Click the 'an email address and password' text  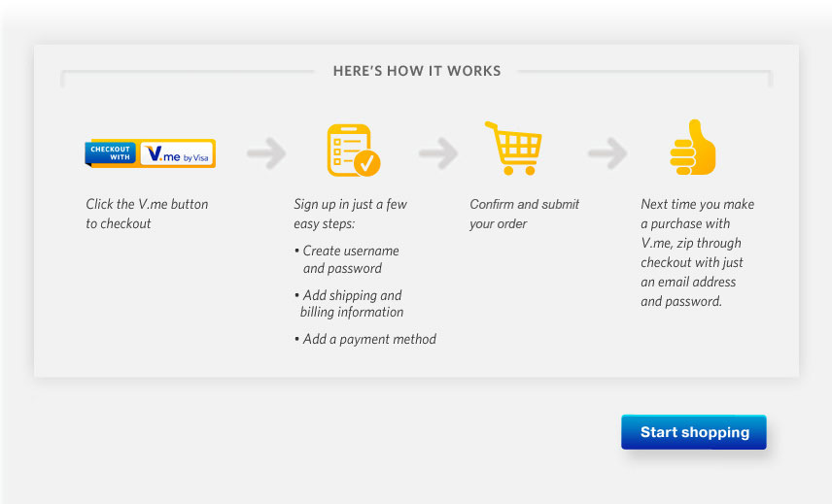coord(688,291)
